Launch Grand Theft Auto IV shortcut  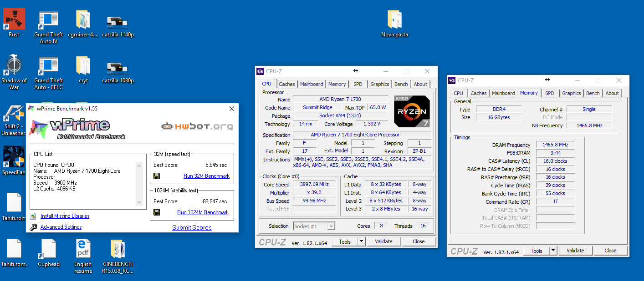coord(48,27)
